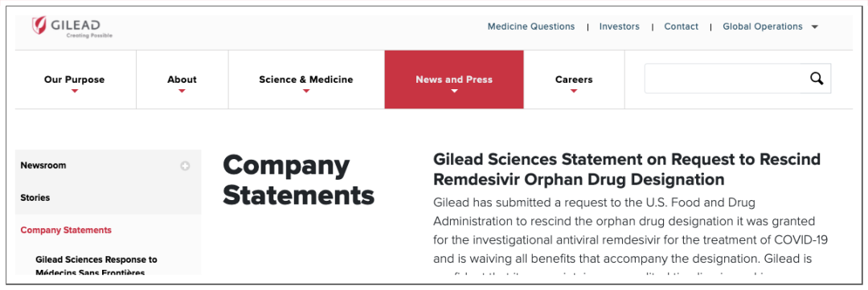Open Newsroom in the sidebar
This screenshot has height=290, width=868.
coord(43,165)
